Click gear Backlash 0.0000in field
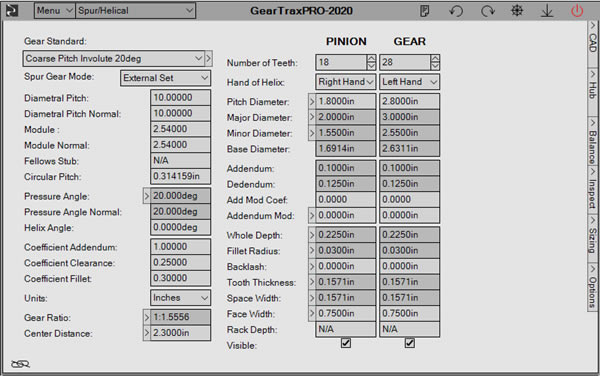 (409, 266)
